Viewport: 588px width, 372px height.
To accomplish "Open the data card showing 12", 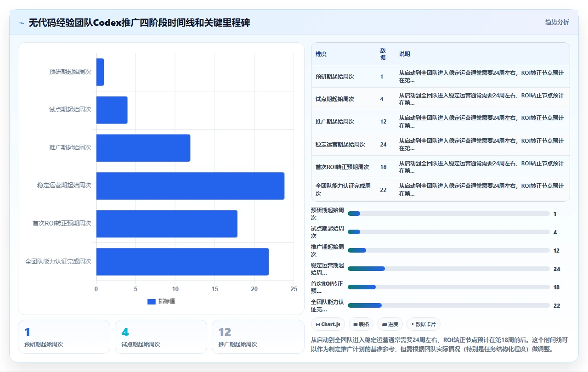I will click(258, 337).
